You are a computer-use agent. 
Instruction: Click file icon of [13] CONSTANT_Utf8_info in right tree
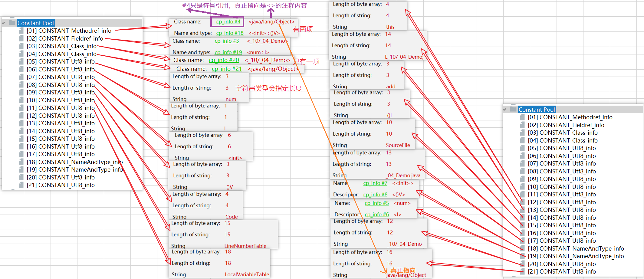tap(522, 210)
